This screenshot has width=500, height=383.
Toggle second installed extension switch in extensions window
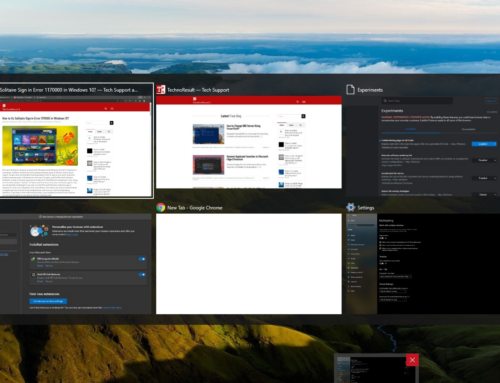[x=142, y=274]
